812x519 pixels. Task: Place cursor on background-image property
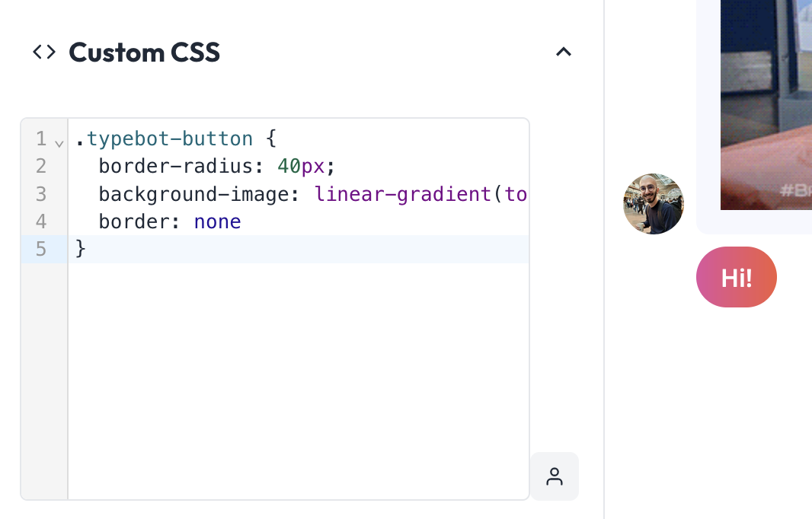pos(193,195)
